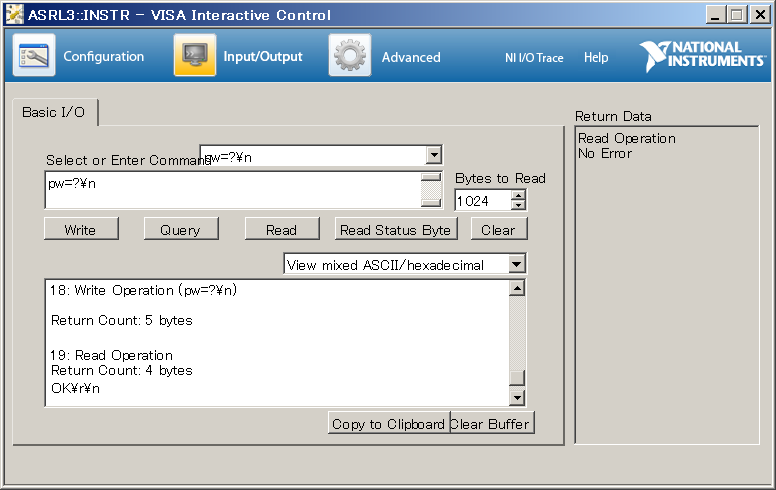Image resolution: width=776 pixels, height=490 pixels.
Task: Click 'Return Count: 4 bytes' text
Action: coord(122,370)
